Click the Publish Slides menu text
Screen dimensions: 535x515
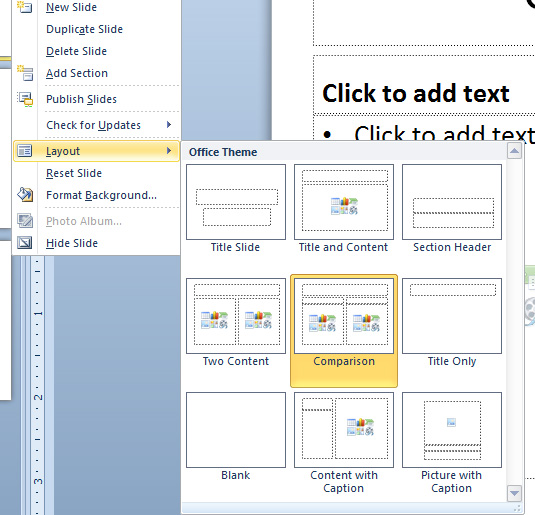[81, 99]
